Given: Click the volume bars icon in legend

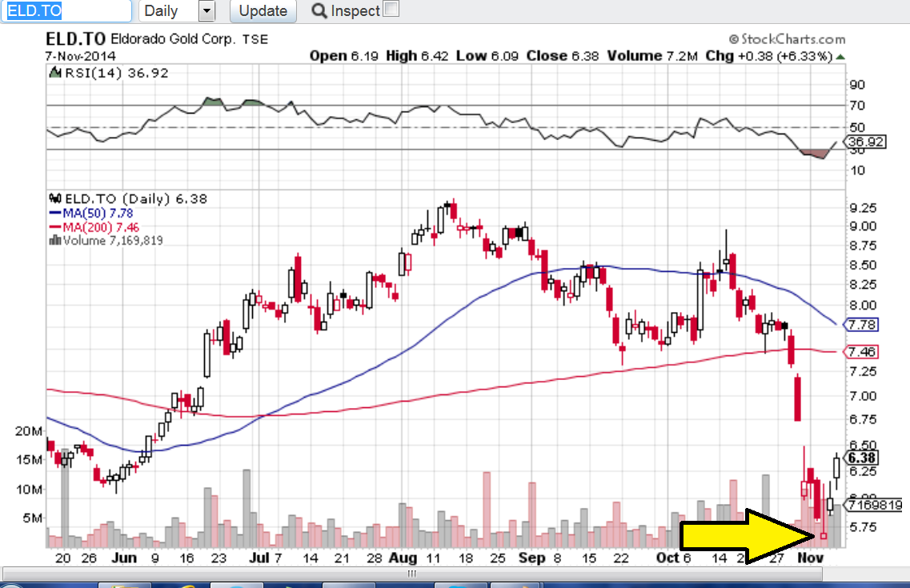Looking at the screenshot, I should (x=55, y=240).
